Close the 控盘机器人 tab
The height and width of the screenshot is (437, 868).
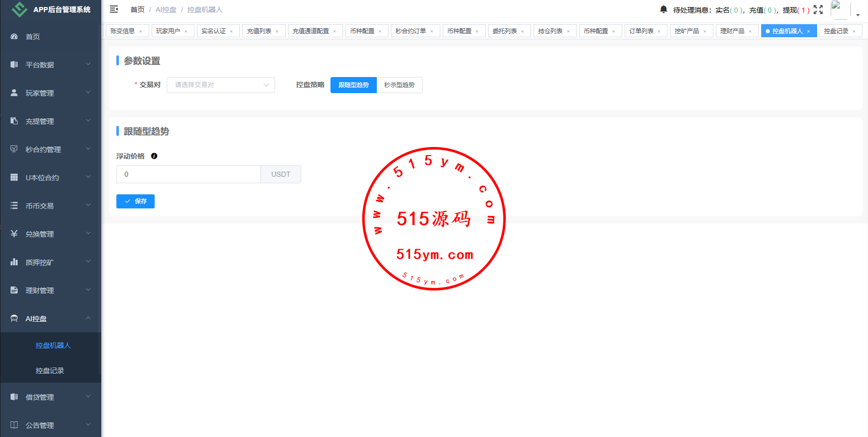pyautogui.click(x=809, y=31)
